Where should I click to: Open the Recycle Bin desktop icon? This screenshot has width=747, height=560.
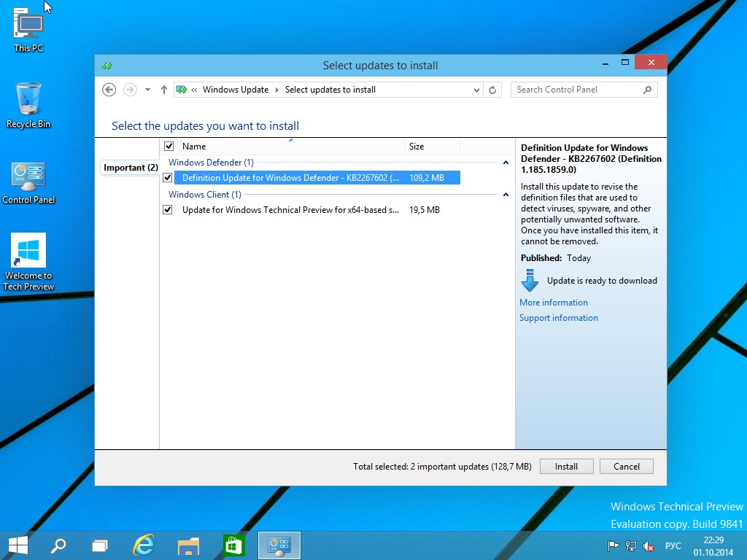pos(28,105)
